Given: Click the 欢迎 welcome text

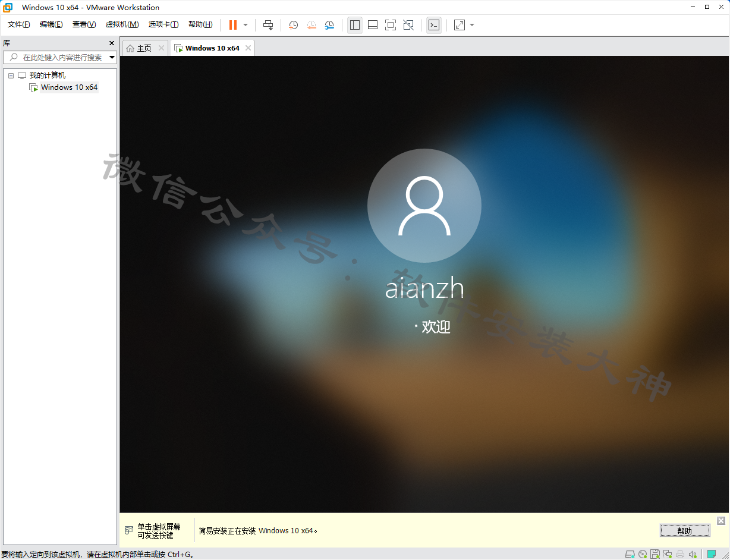Looking at the screenshot, I should [x=436, y=326].
